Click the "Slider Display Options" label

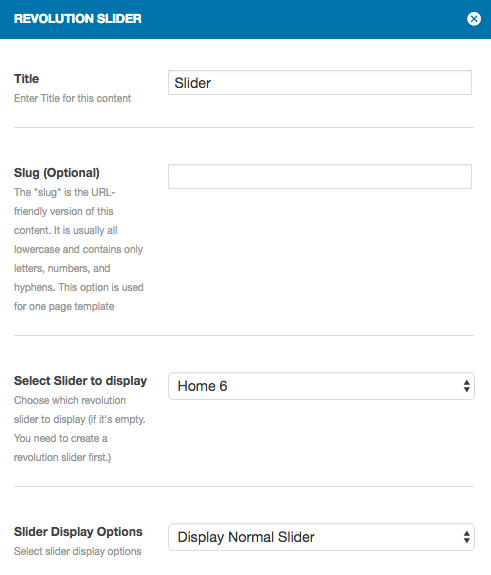click(78, 532)
